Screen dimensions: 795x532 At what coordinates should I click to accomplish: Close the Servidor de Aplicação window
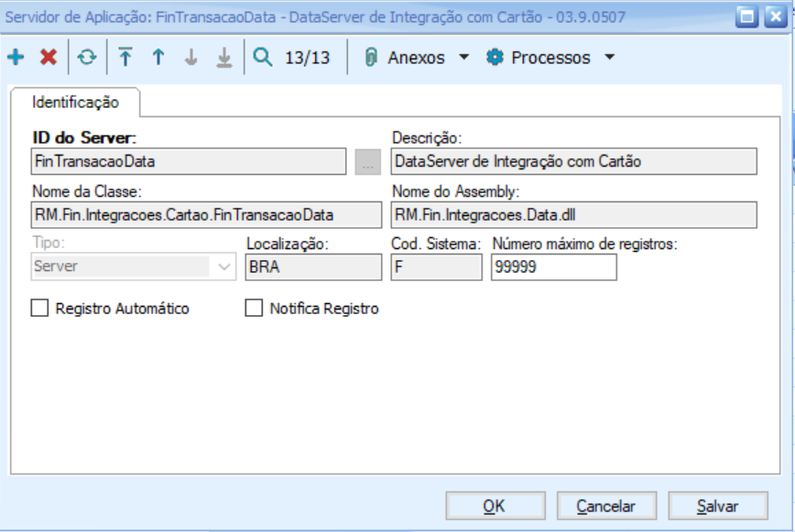pyautogui.click(x=776, y=16)
